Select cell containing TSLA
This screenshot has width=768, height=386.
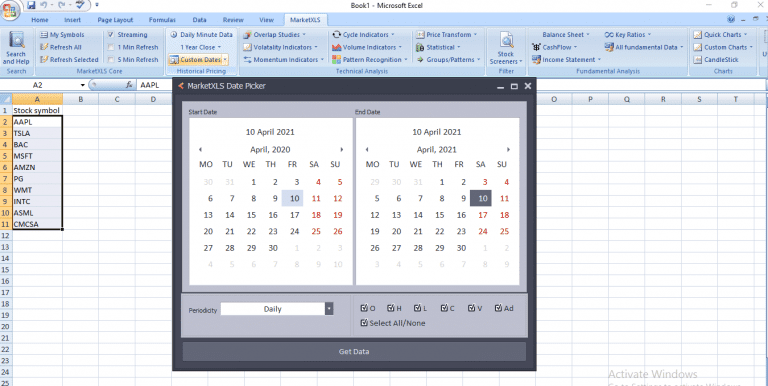37,133
